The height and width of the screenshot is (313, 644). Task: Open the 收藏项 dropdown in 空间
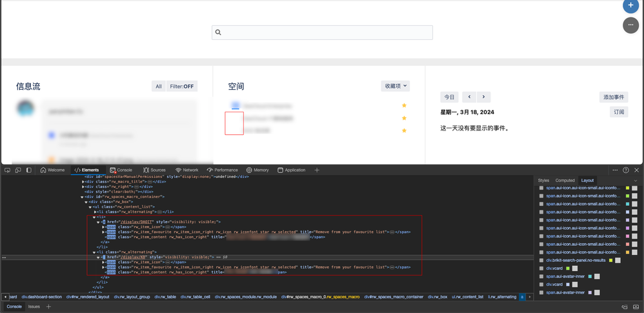coord(395,86)
